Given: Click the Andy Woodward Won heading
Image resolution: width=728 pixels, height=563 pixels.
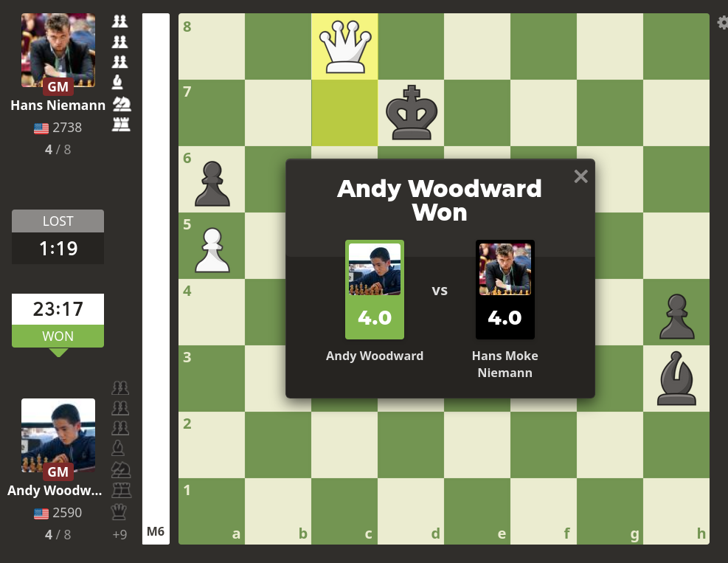Looking at the screenshot, I should 440,201.
